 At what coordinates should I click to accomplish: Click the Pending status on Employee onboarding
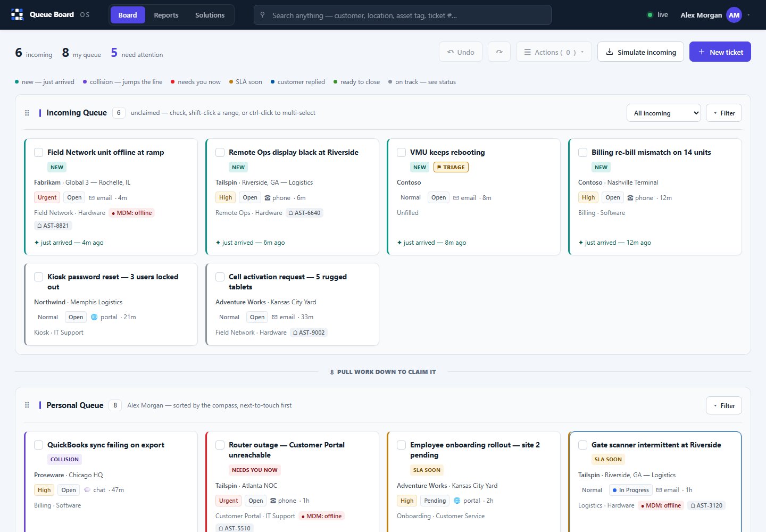tap(435, 501)
